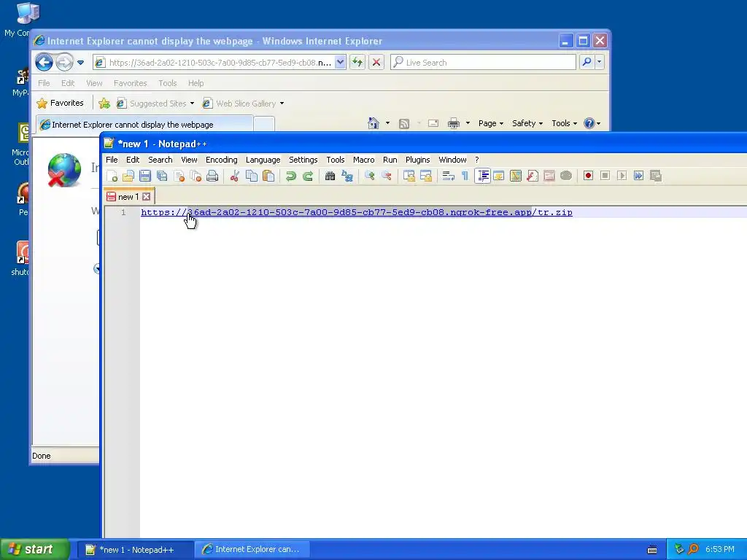This screenshot has height=560, width=747.
Task: Click the Zoom Out magnifier icon
Action: 387,176
